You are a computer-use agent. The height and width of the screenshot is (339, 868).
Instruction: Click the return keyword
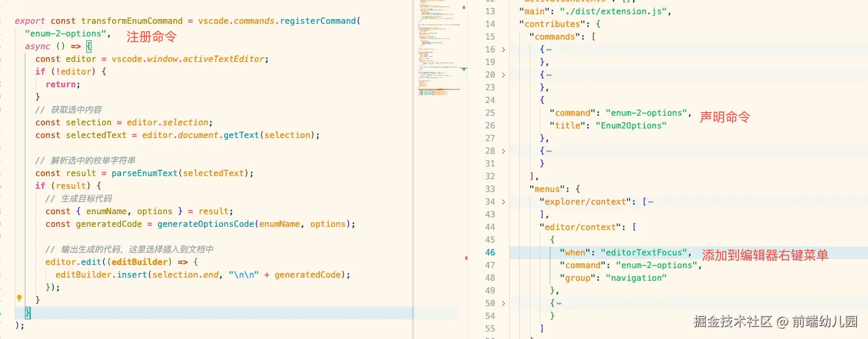pos(61,84)
